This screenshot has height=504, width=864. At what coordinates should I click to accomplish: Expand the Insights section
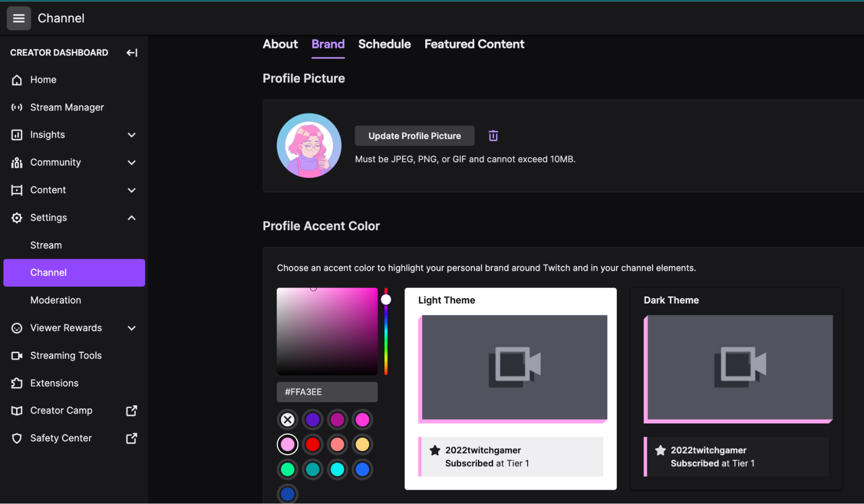click(x=131, y=135)
